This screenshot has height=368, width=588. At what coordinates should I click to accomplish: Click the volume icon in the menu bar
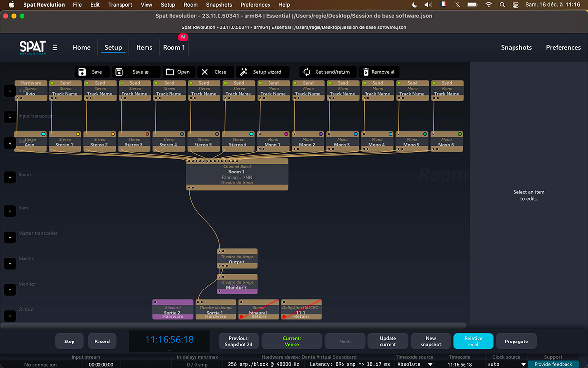[428, 5]
